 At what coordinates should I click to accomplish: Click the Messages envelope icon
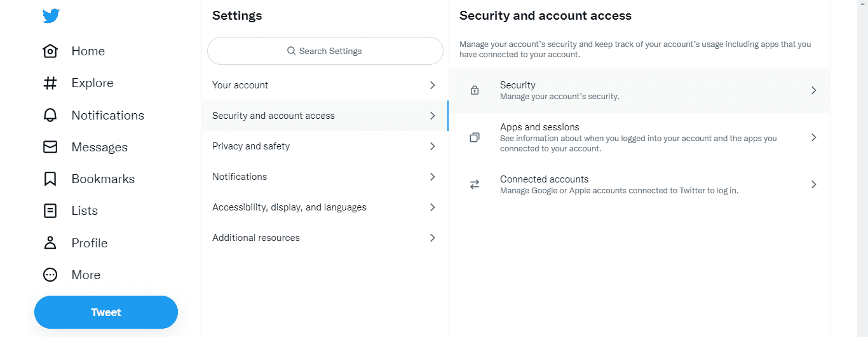[50, 147]
